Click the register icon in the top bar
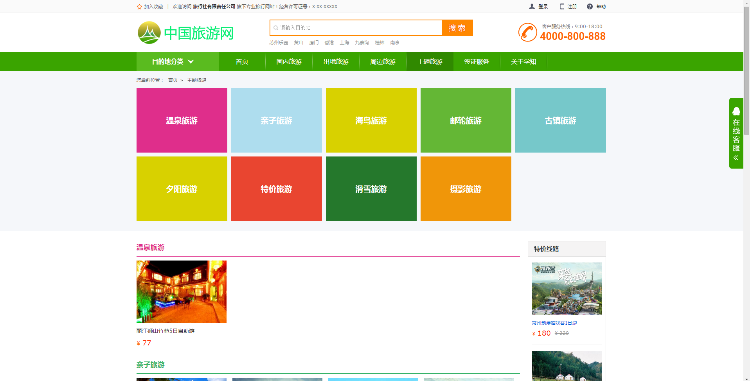 coord(562,7)
